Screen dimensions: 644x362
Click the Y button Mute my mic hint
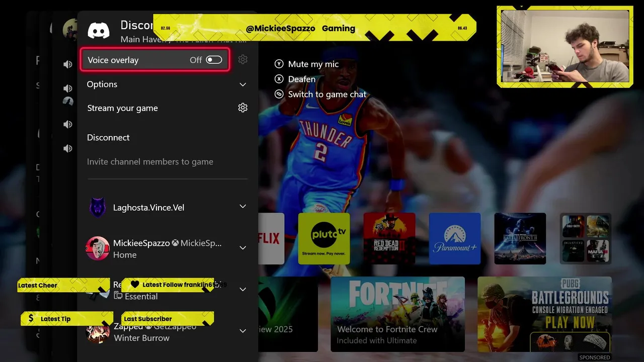pos(279,64)
